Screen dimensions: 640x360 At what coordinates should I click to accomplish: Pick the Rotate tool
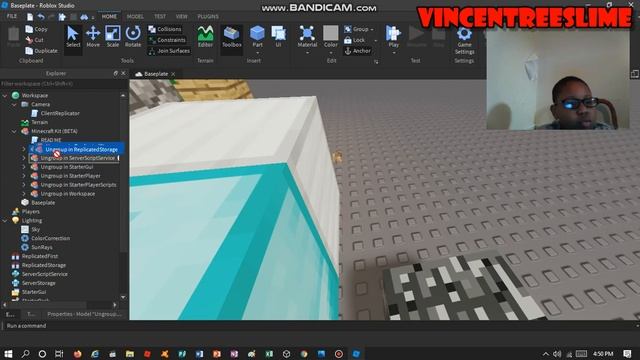[133, 37]
